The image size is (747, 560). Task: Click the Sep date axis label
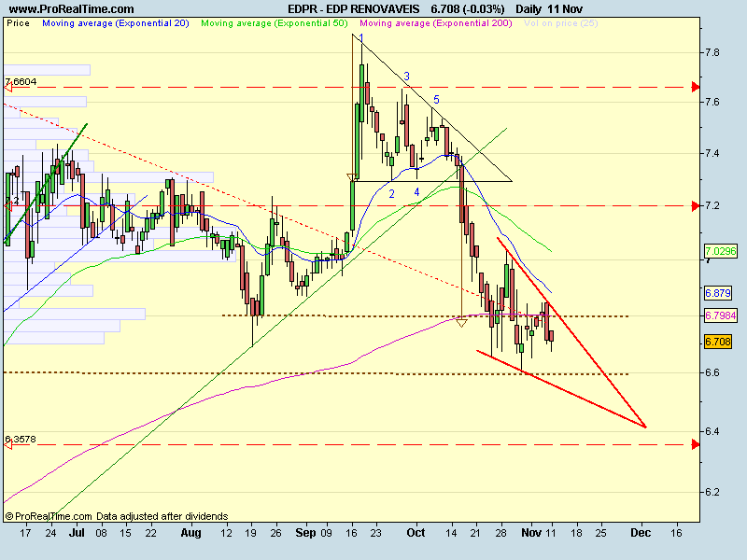(x=305, y=532)
